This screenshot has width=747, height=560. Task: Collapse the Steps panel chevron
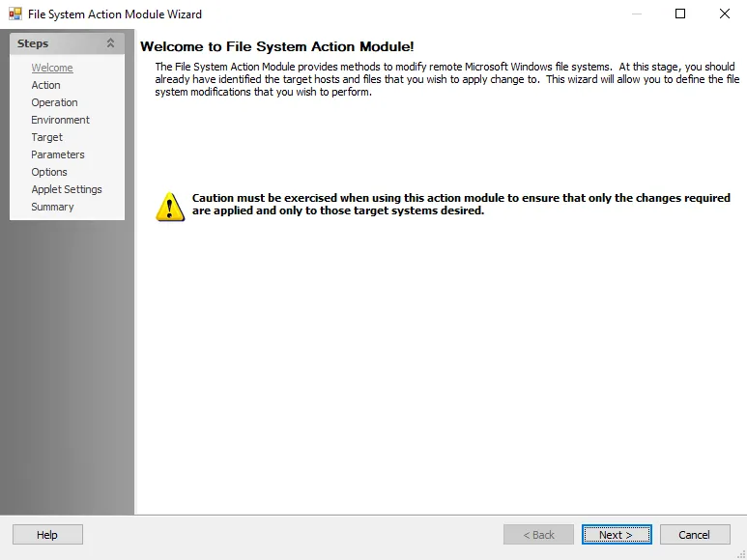point(110,43)
